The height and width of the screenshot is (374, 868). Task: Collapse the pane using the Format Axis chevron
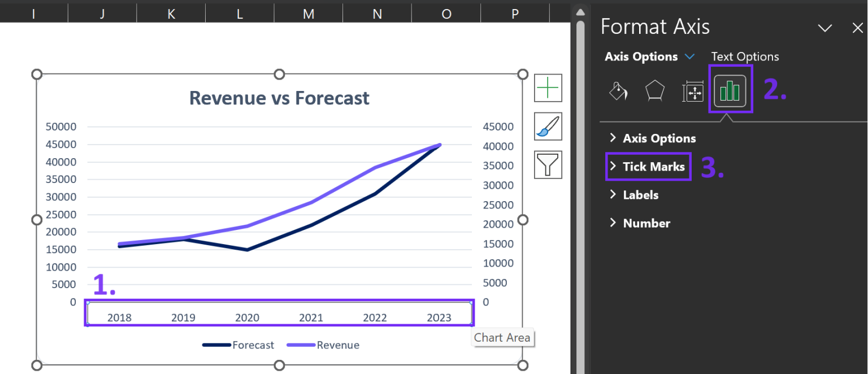(x=825, y=28)
